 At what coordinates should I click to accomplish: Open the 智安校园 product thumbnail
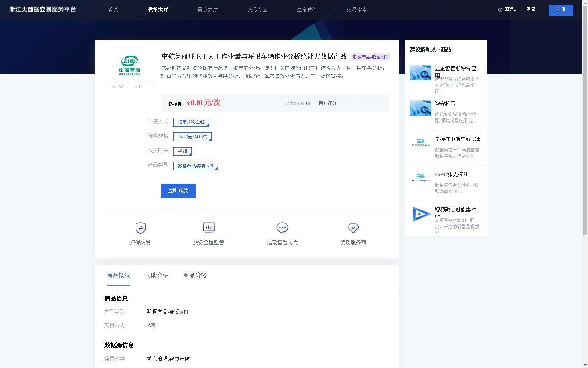421,108
